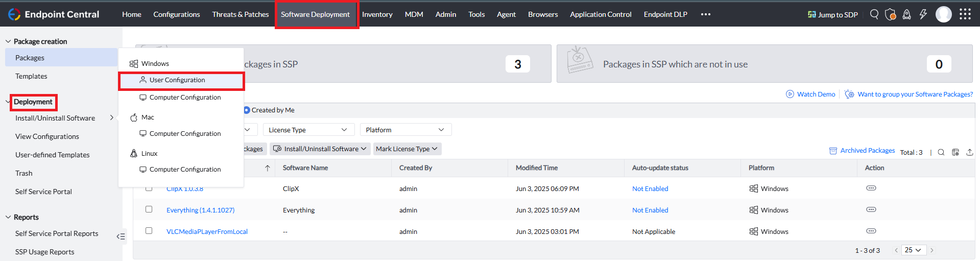Open the lightning bolt quick actions icon
This screenshot has width=980, height=261.
(x=923, y=14)
